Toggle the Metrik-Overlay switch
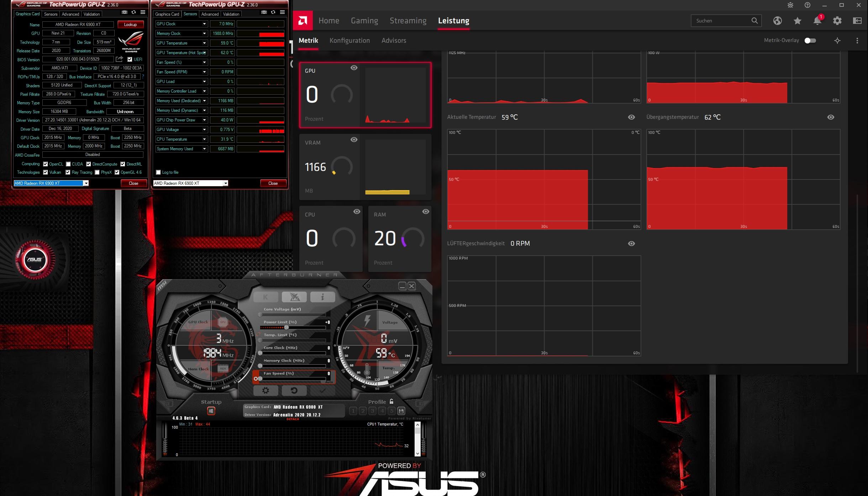The width and height of the screenshot is (868, 496). click(810, 41)
